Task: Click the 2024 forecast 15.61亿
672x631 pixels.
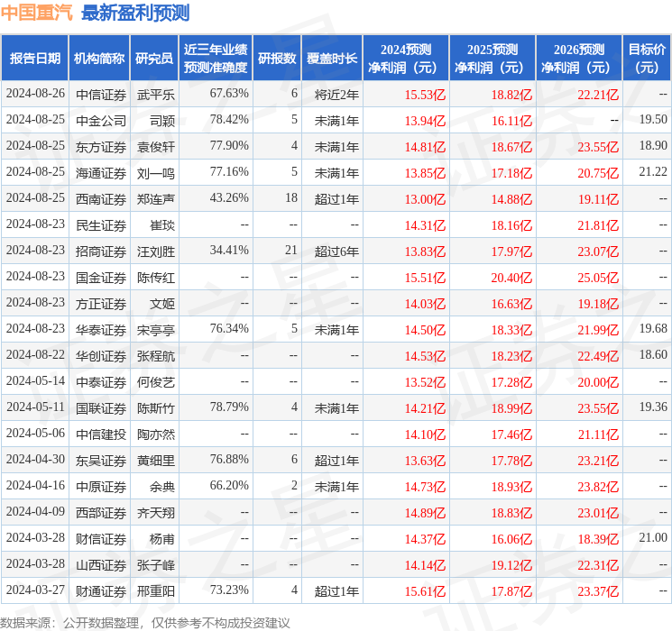Action: (425, 591)
